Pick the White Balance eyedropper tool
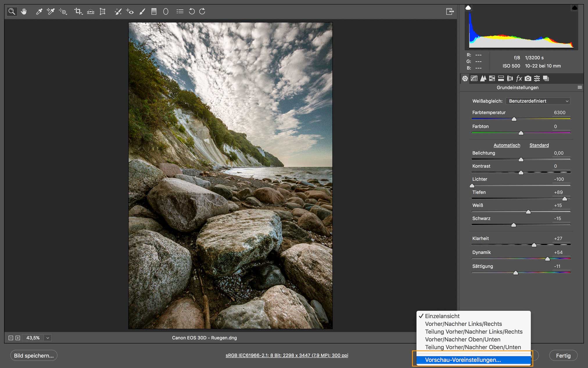Screen dimensions: 588x368 [39, 11]
